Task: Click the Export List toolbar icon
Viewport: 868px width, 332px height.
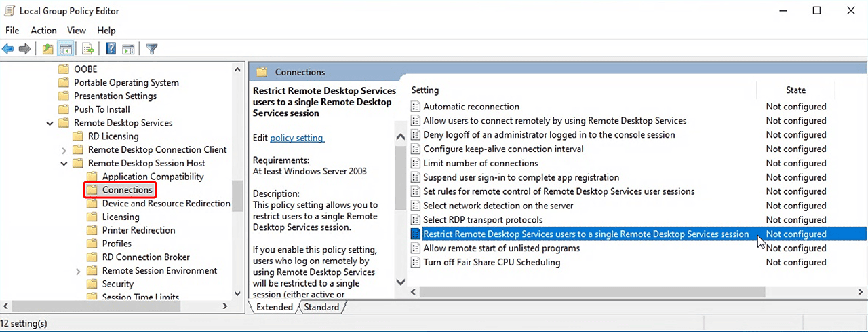Action: click(x=87, y=49)
